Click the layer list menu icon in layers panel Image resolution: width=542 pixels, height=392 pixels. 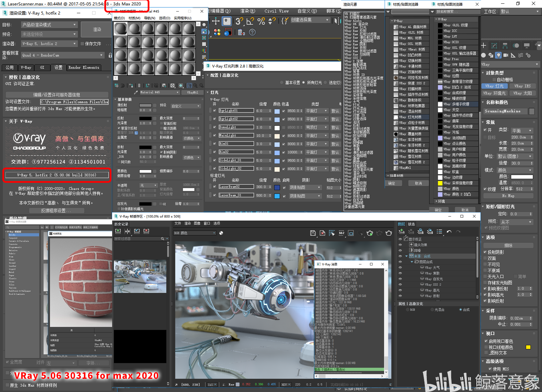(x=439, y=232)
